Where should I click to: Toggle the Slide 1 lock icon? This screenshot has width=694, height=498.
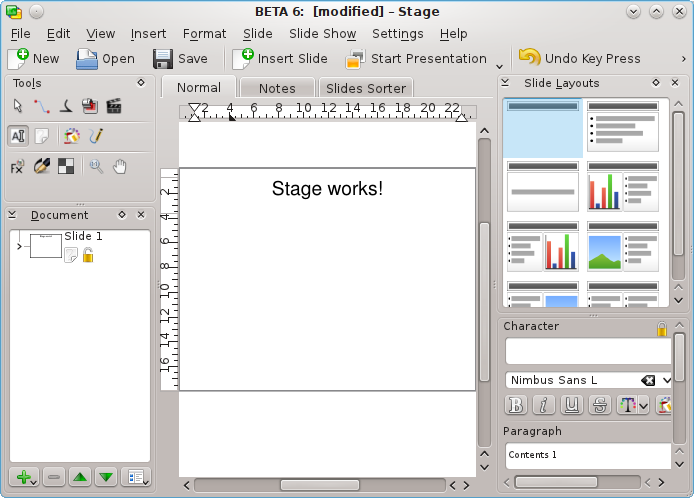tap(88, 256)
